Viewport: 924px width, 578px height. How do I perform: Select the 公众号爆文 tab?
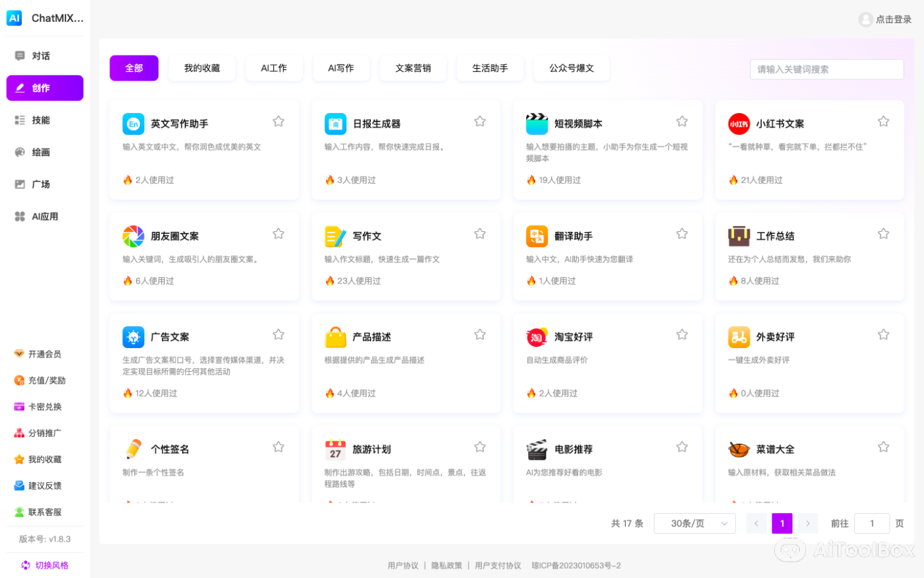coord(572,67)
